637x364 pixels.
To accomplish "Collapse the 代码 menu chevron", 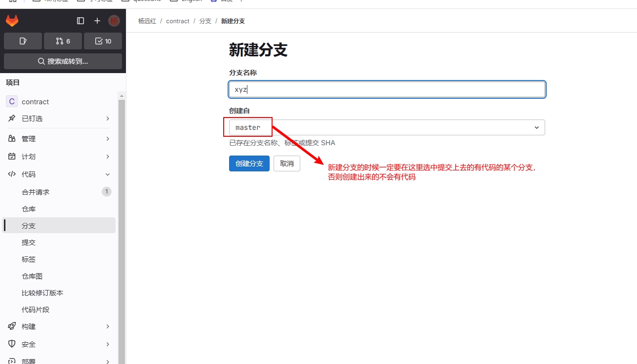I will click(x=108, y=174).
